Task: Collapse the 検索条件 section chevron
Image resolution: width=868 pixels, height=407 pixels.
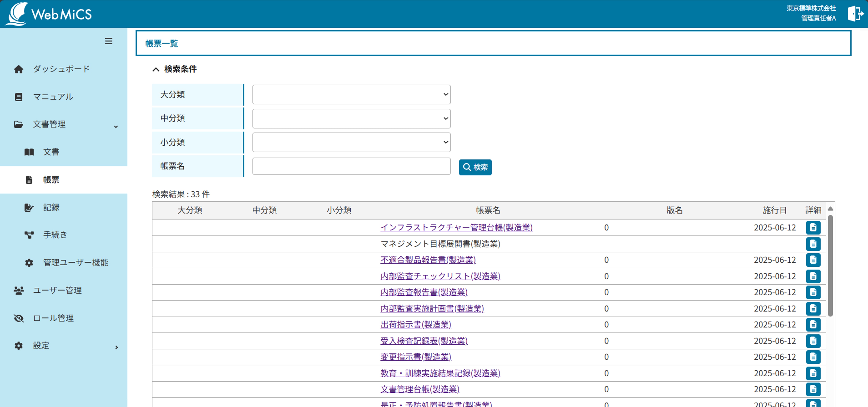Action: pos(156,70)
